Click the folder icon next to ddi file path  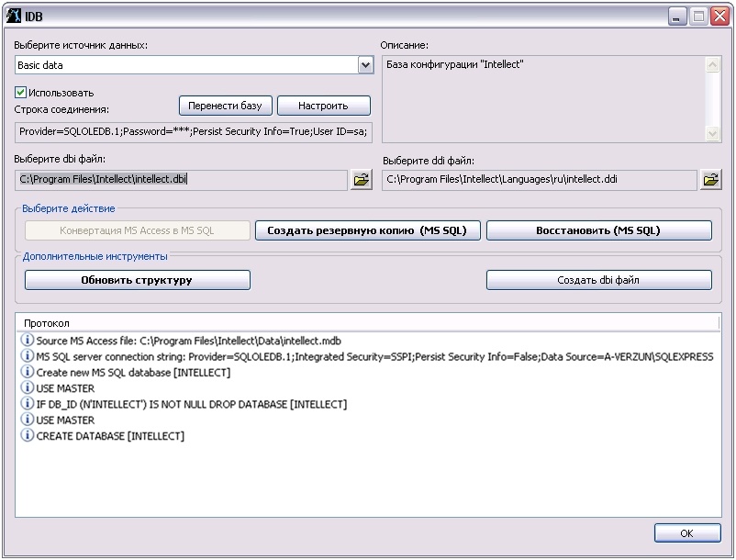pyautogui.click(x=710, y=180)
